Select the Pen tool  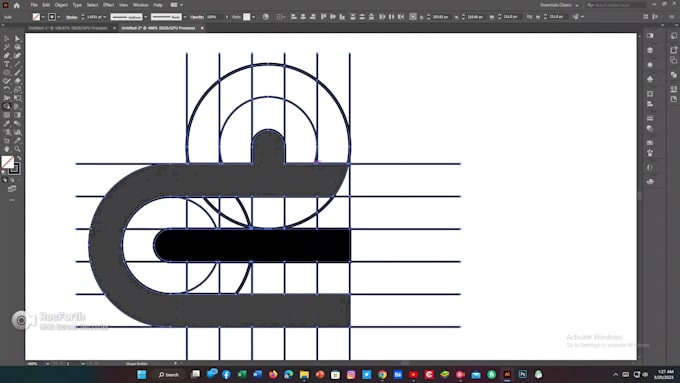pyautogui.click(x=7, y=56)
